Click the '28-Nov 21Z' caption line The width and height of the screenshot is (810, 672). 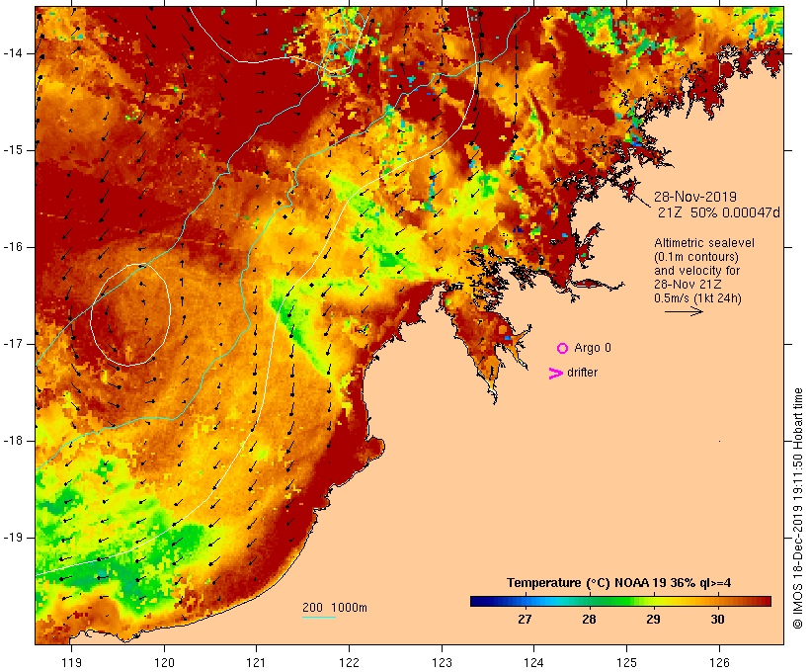pos(688,285)
